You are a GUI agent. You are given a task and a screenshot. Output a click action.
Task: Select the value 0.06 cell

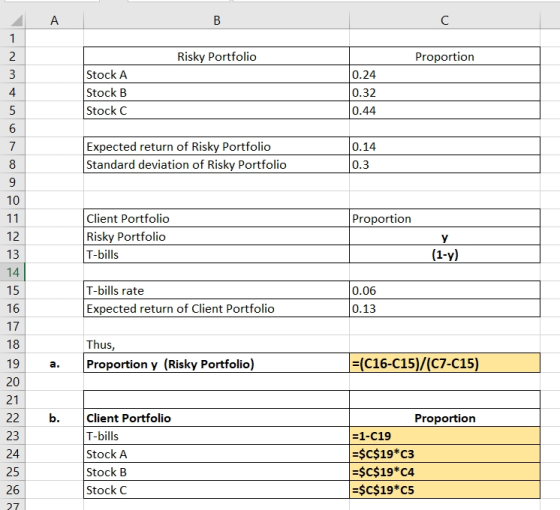(x=444, y=290)
